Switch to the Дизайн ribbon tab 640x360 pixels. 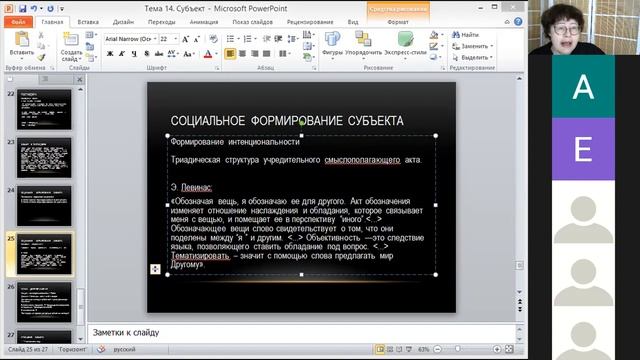[x=123, y=22]
